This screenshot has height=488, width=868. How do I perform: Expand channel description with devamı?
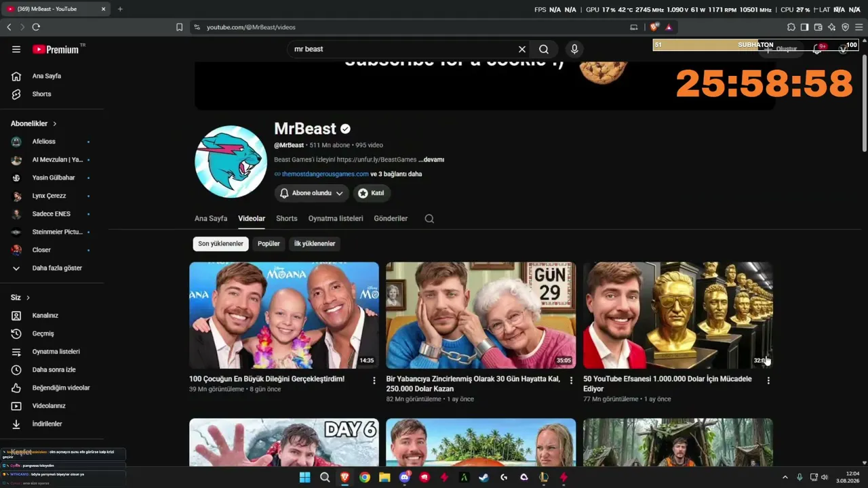point(431,160)
